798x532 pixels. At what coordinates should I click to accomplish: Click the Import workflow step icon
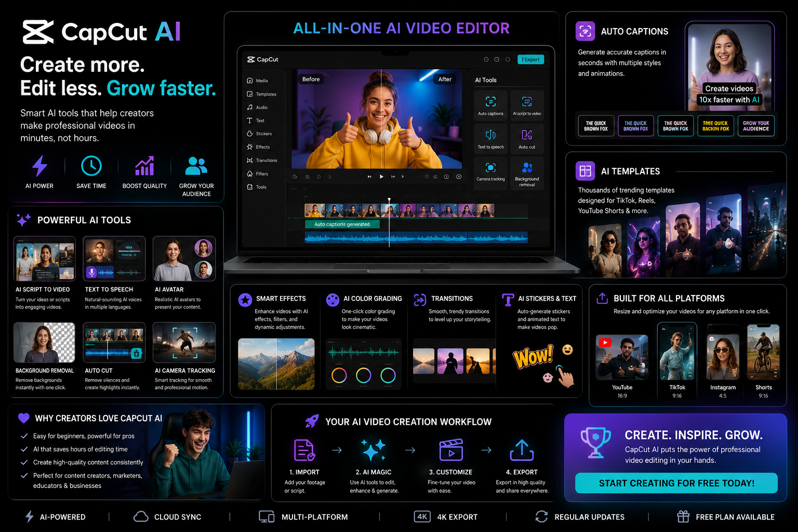click(x=304, y=450)
